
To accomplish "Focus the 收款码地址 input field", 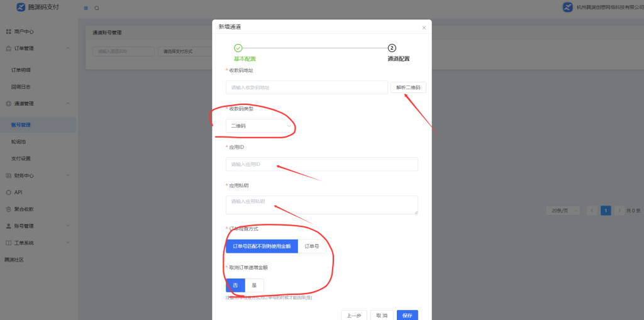I will 307,87.
